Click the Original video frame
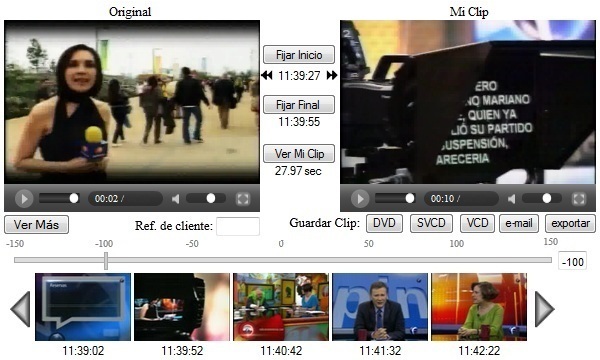This screenshot has height=360, width=600. pos(132,102)
